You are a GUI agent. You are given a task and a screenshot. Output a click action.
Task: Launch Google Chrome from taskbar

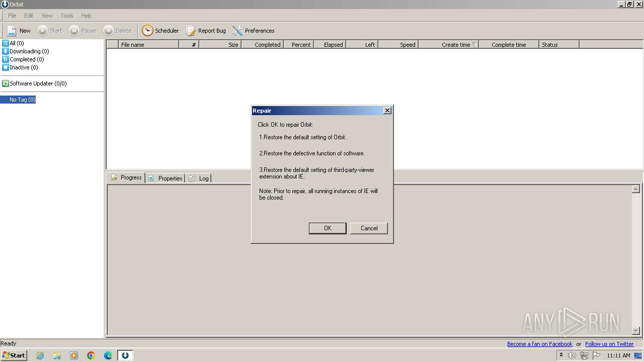tap(91, 355)
